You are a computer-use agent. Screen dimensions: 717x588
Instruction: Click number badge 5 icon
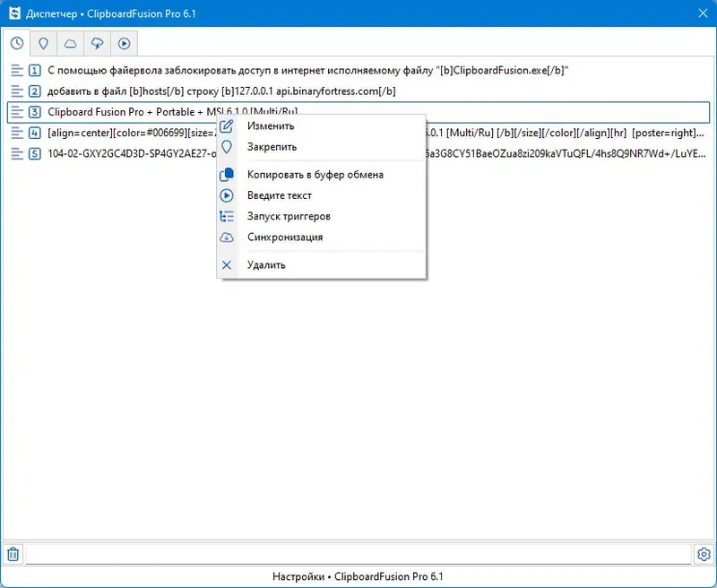click(35, 153)
